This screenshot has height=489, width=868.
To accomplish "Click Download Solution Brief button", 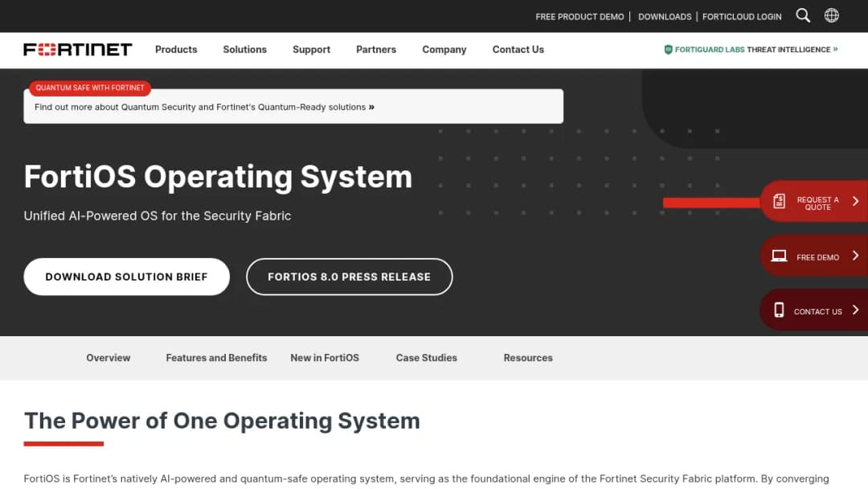I will pyautogui.click(x=126, y=277).
